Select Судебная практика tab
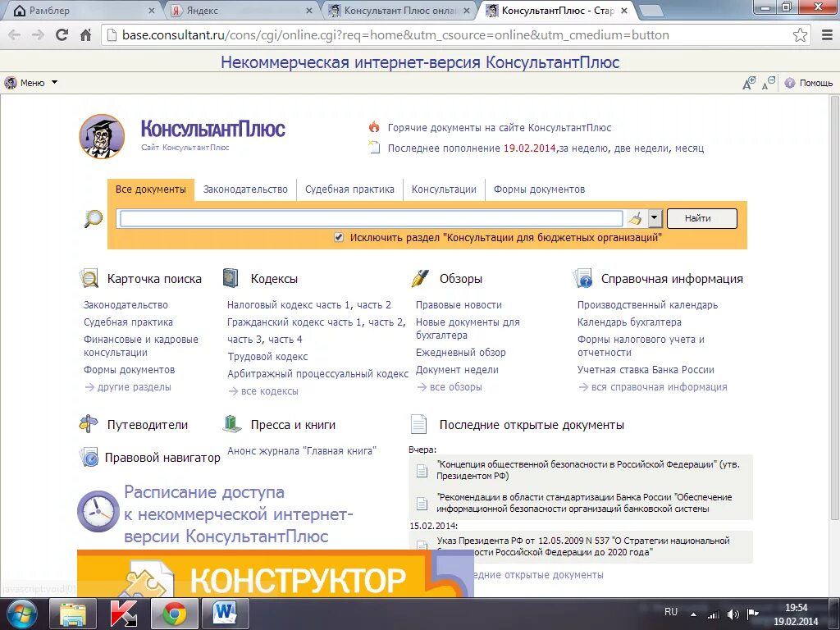Screen dimensions: 840x630 pyautogui.click(x=349, y=189)
